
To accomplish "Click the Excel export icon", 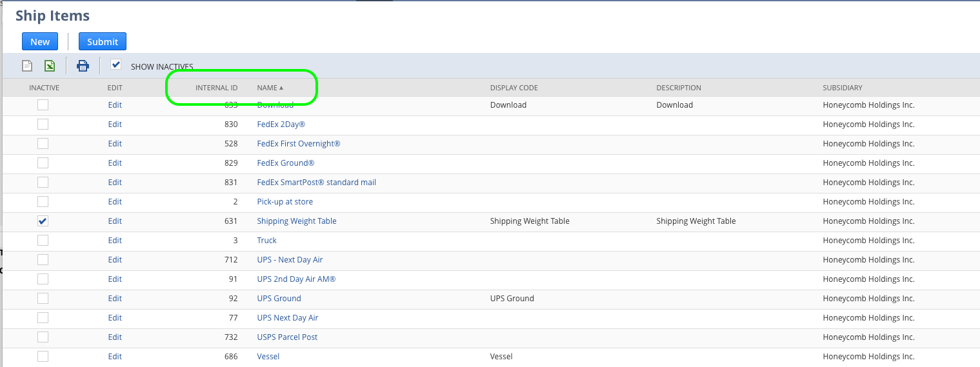I will [50, 66].
